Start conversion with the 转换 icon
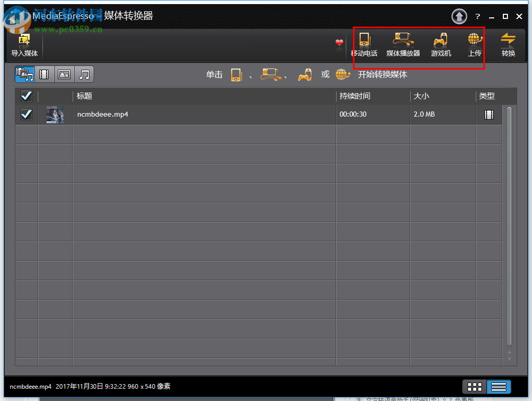 tap(508, 45)
